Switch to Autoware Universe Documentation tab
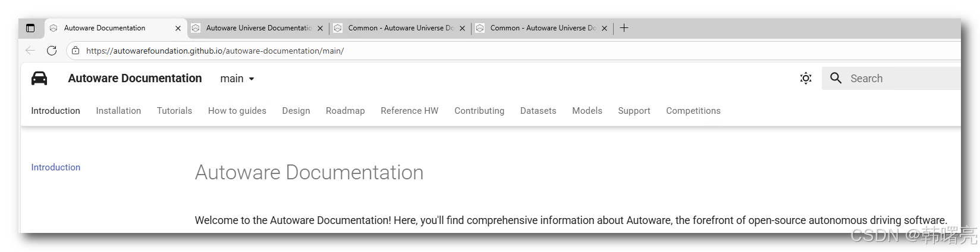 coord(258,28)
